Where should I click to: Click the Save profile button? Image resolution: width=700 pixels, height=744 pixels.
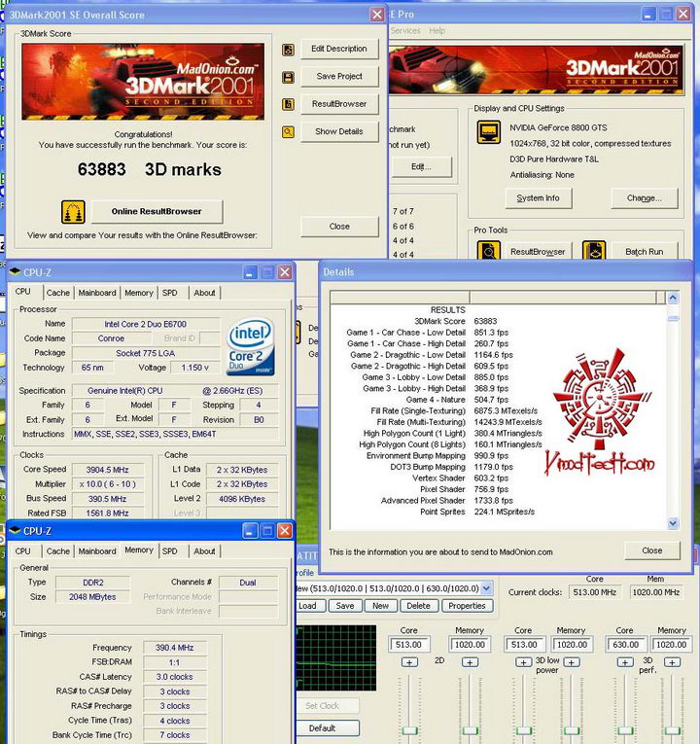pyautogui.click(x=345, y=606)
